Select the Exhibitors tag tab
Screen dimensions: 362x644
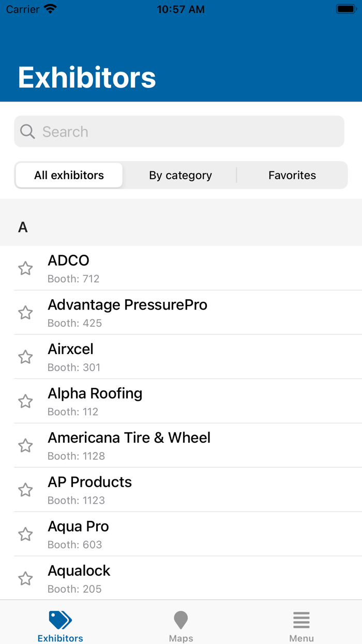pos(61,625)
